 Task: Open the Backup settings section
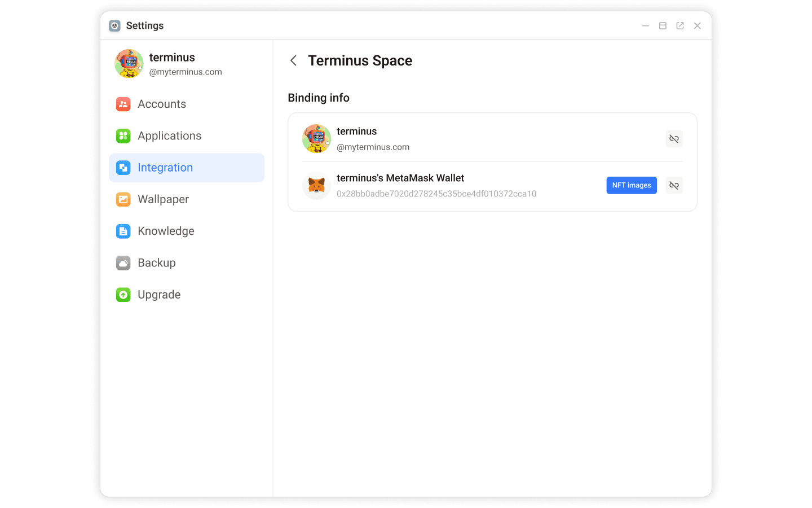click(187, 263)
